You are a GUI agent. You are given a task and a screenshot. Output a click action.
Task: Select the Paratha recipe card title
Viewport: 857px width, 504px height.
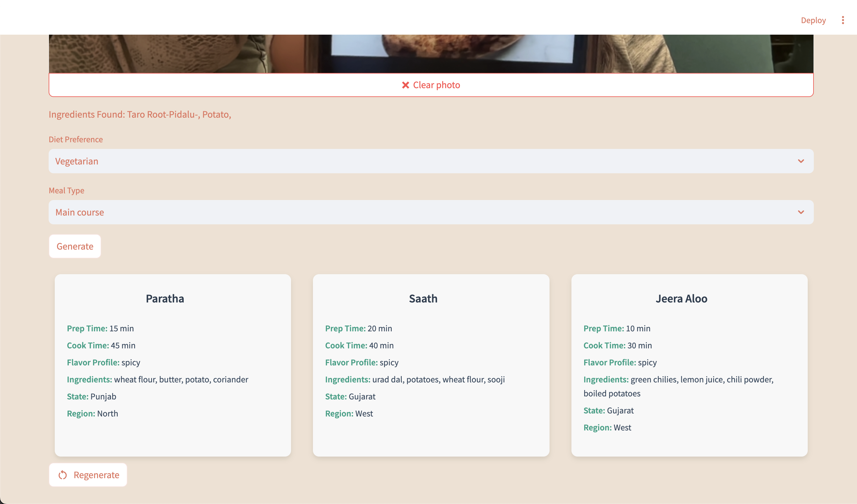click(165, 299)
